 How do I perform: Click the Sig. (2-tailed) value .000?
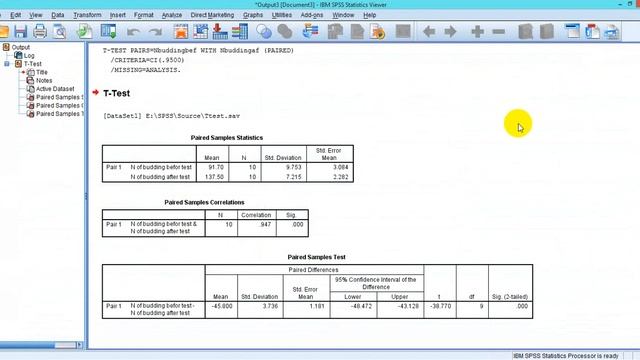522,306
